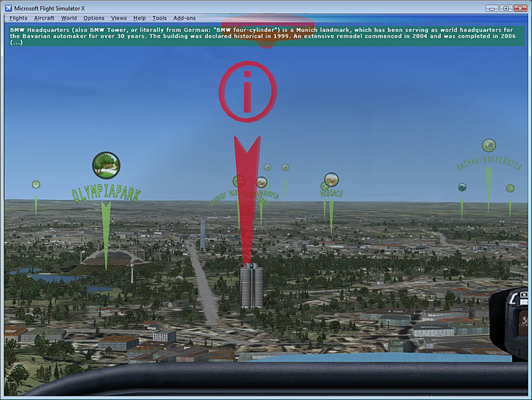Open the Tools menu
The image size is (532, 400).
tap(160, 18)
